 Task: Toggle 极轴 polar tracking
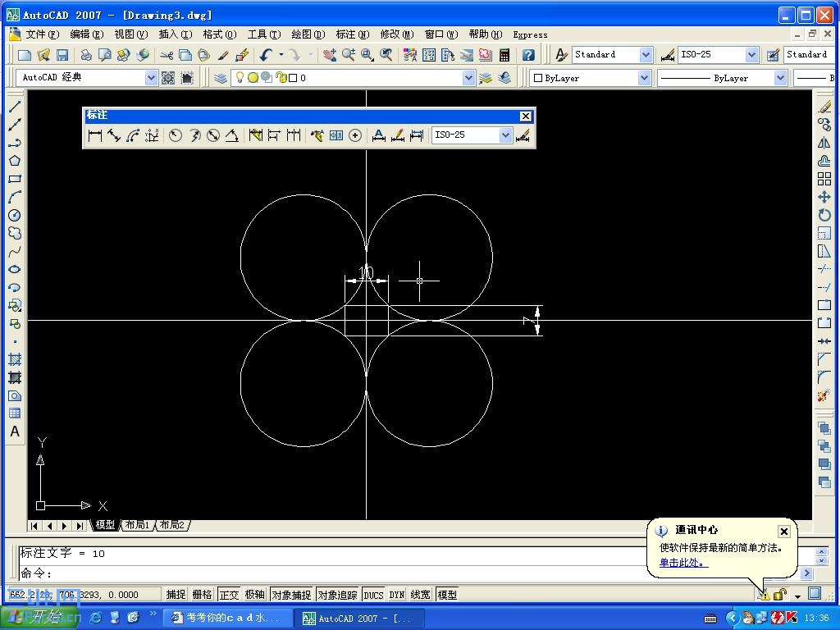point(255,595)
